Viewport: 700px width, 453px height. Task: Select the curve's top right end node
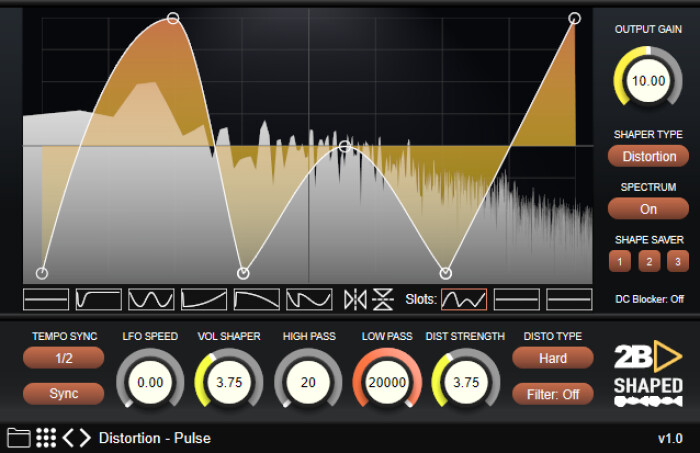[575, 18]
